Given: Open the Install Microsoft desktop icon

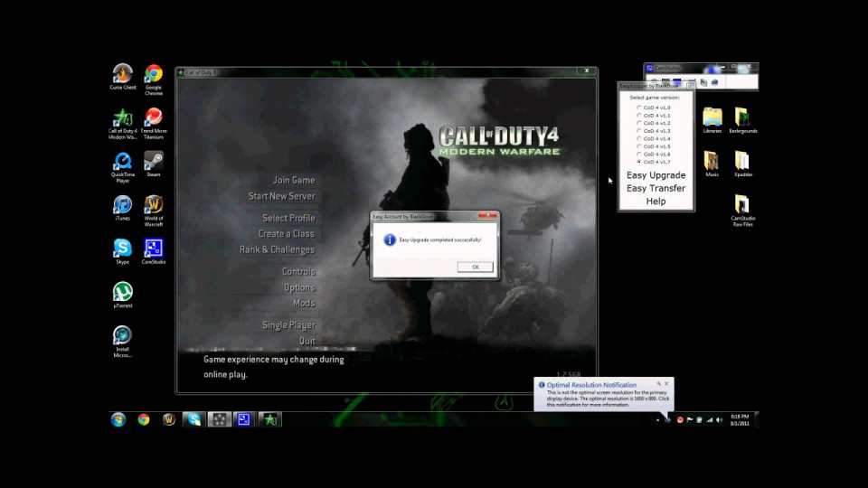Looking at the screenshot, I should click(122, 342).
